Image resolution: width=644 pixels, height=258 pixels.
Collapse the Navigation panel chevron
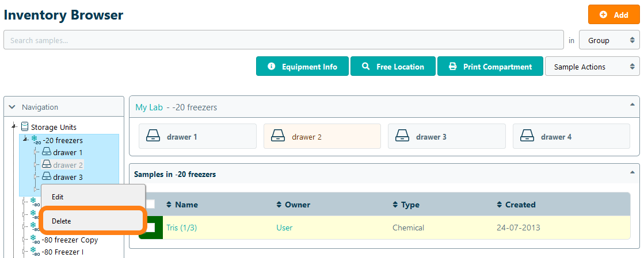pos(12,107)
